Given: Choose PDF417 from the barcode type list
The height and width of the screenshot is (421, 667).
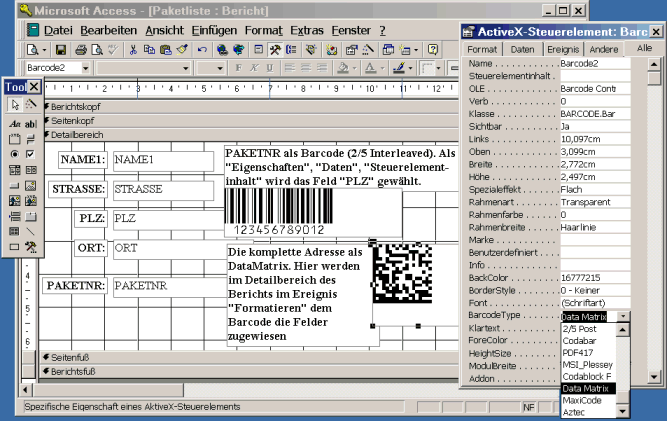Looking at the screenshot, I should (588, 353).
